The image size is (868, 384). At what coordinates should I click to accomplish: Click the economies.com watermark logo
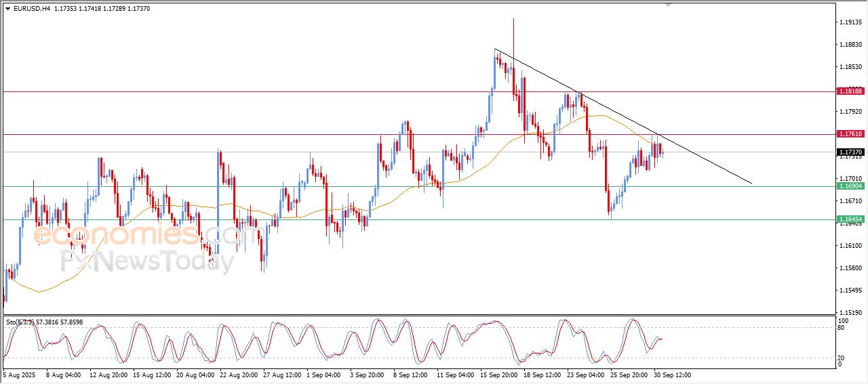(x=136, y=236)
